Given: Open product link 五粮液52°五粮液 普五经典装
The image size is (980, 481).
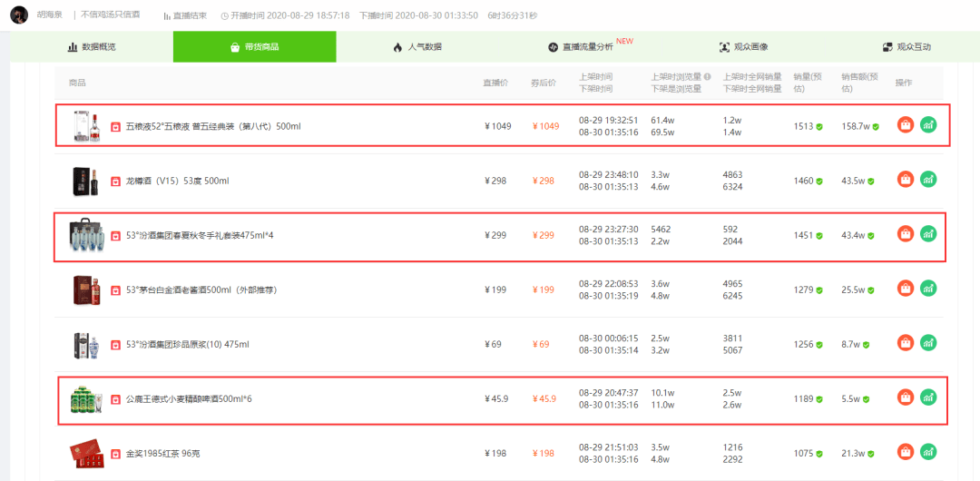Looking at the screenshot, I should pos(213,127).
